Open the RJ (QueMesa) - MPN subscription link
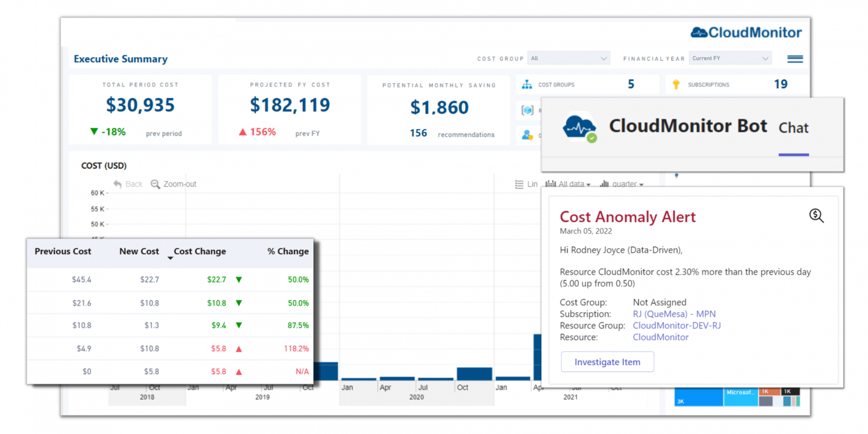Image resolution: width=868 pixels, height=434 pixels. tap(674, 314)
